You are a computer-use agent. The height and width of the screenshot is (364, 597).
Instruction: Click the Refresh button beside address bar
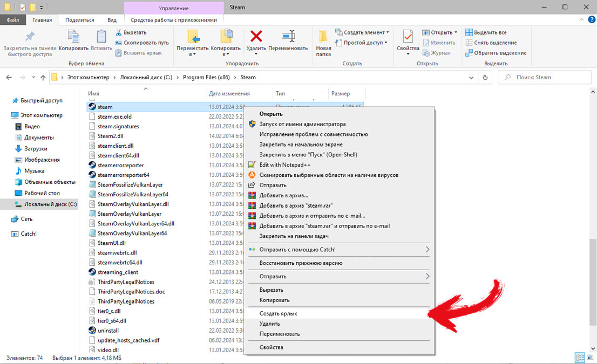[x=485, y=77]
